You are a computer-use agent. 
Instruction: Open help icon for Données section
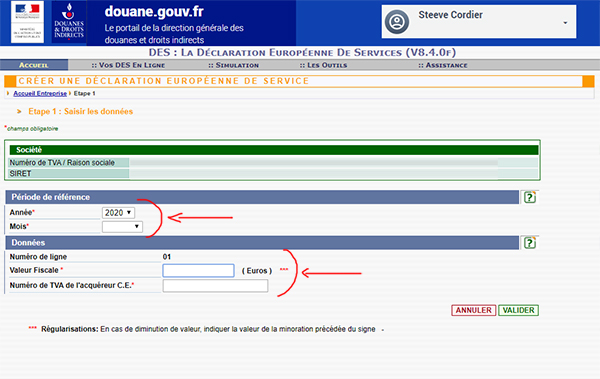click(530, 243)
